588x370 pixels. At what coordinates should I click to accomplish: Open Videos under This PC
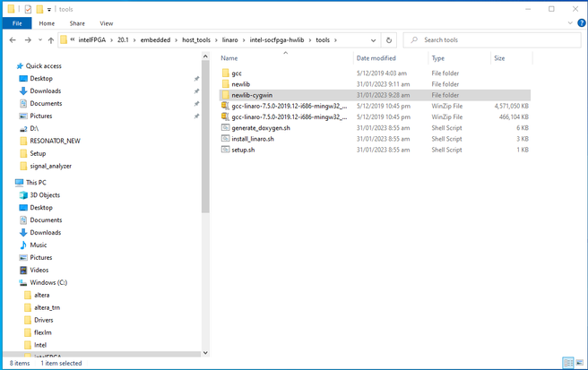point(39,270)
